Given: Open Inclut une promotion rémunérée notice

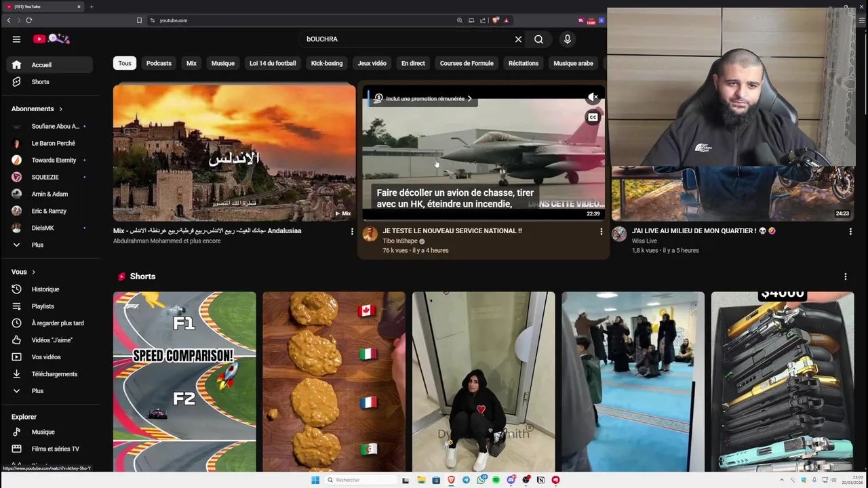Looking at the screenshot, I should click(x=424, y=99).
